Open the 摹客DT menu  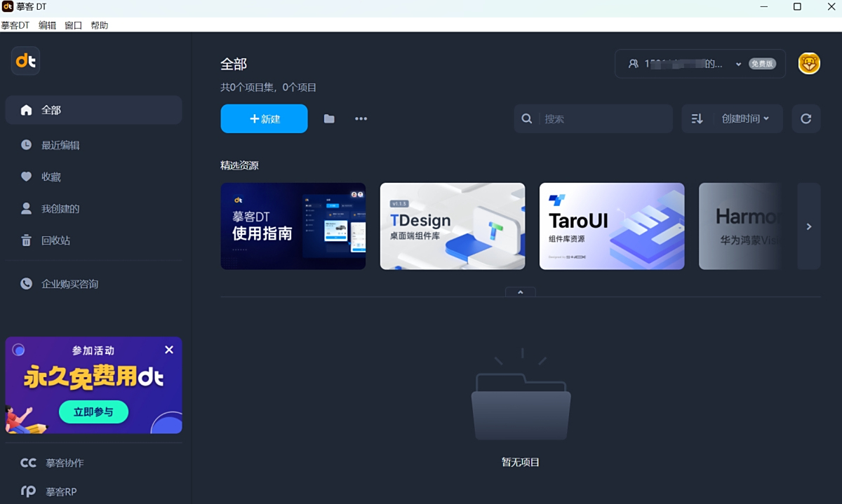15,25
